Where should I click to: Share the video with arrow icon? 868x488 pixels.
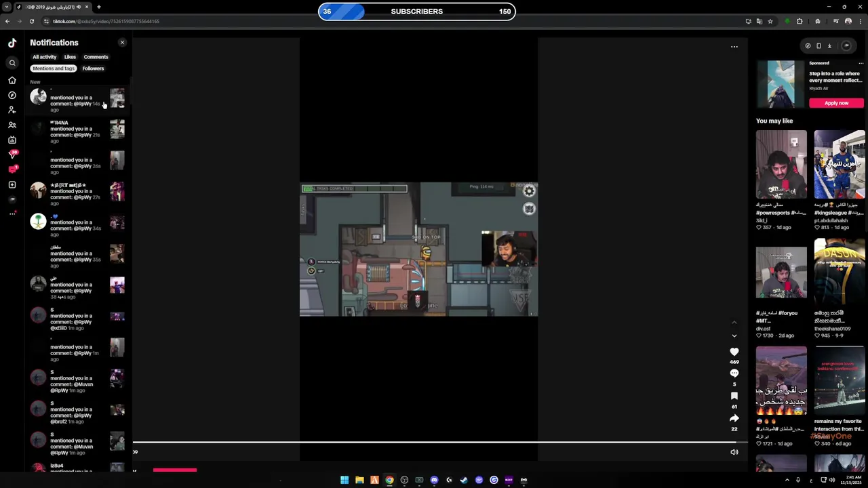coord(734,418)
